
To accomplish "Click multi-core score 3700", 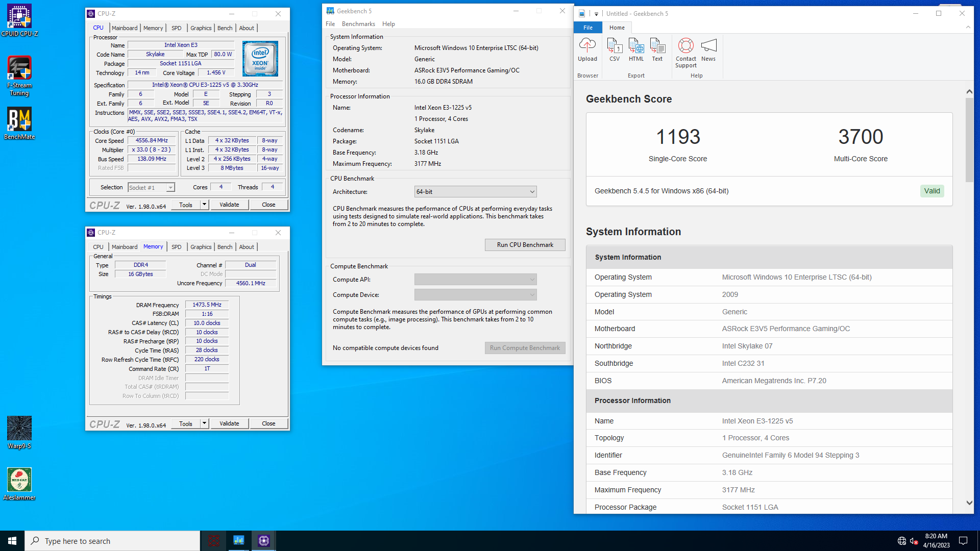I will pyautogui.click(x=861, y=137).
